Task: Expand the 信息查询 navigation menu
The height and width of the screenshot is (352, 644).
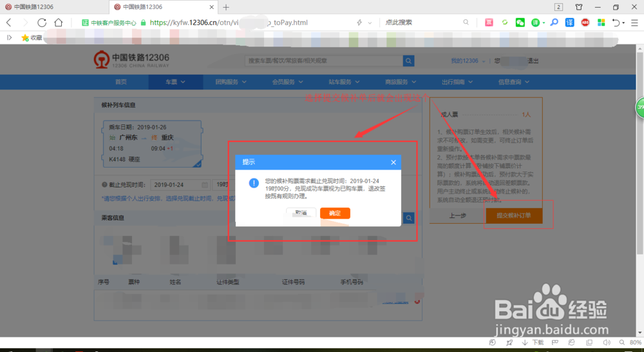Action: pyautogui.click(x=514, y=82)
